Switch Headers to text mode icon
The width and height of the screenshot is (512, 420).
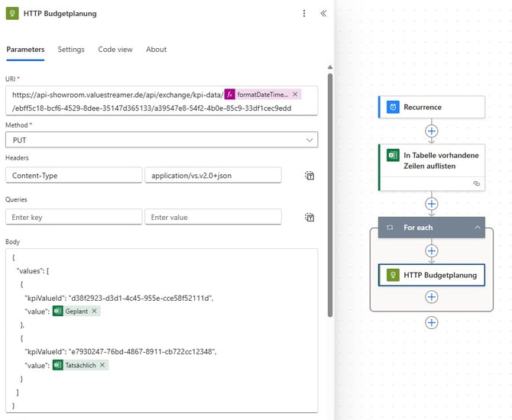pos(309,176)
